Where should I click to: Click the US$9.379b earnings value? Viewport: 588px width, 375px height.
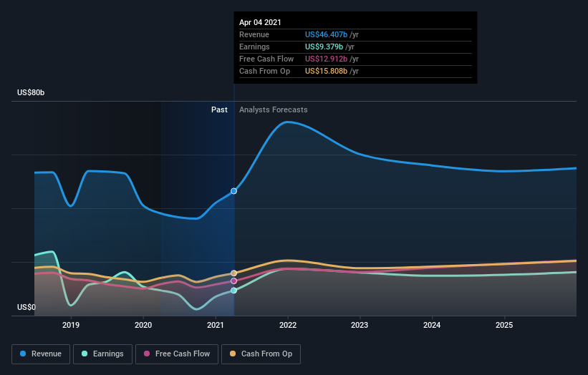click(324, 47)
